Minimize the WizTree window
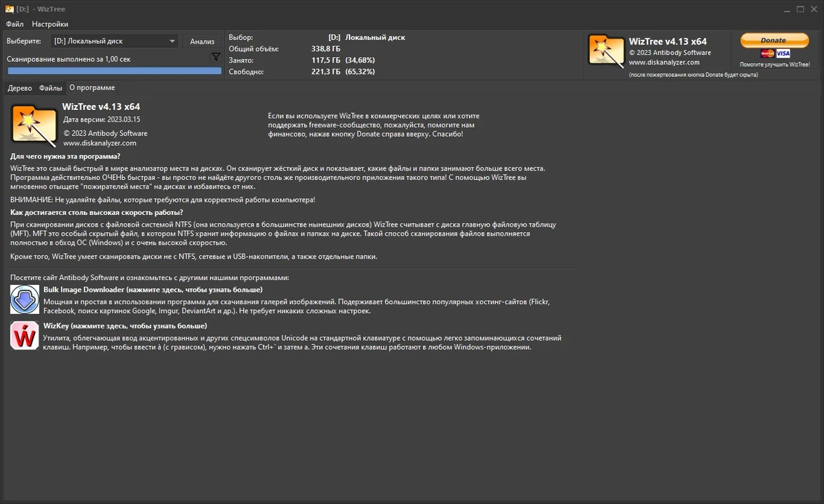Viewport: 824px width, 504px height. tap(787, 9)
